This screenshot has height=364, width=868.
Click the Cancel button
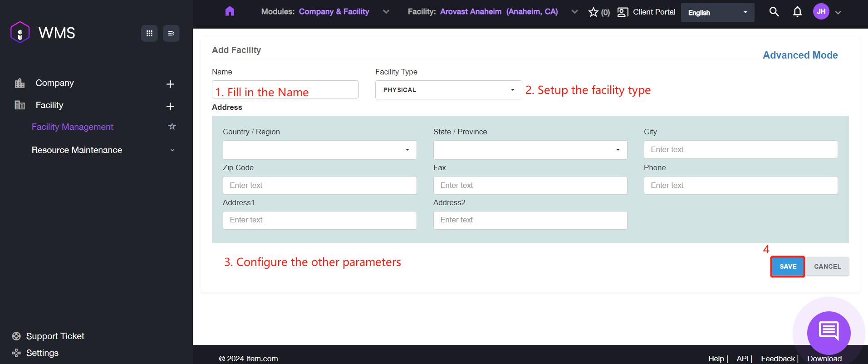827,266
